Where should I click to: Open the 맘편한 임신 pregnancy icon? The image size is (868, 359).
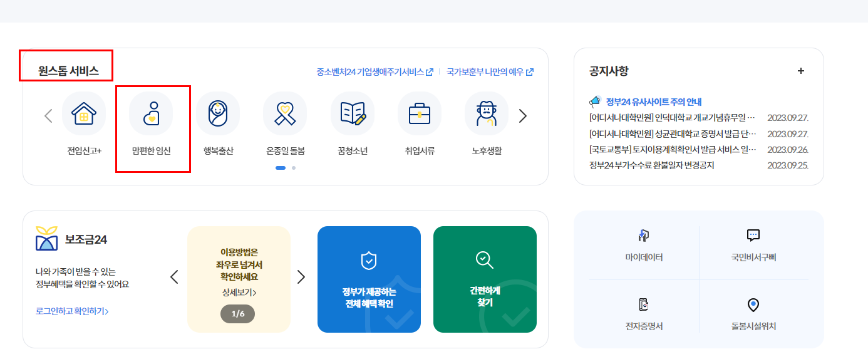151,113
